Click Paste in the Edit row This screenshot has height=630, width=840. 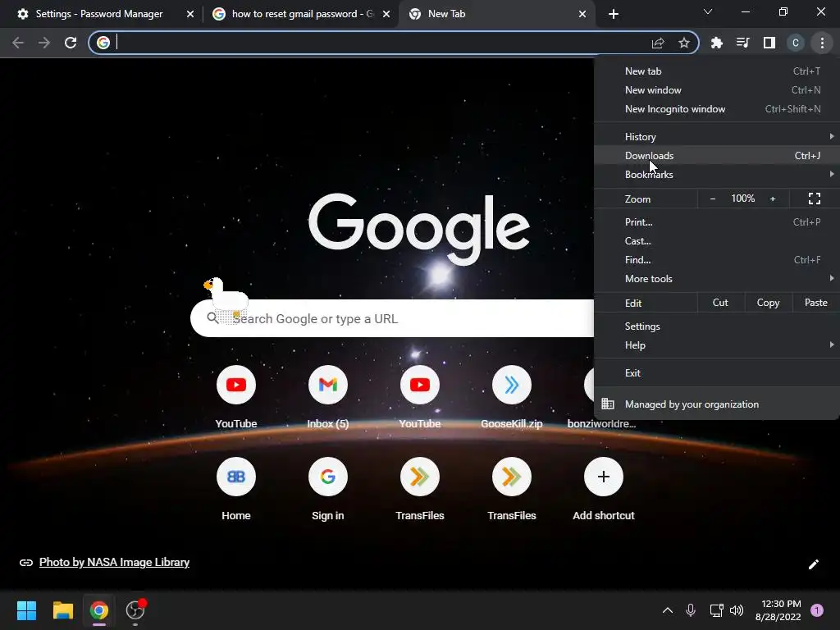(x=816, y=303)
